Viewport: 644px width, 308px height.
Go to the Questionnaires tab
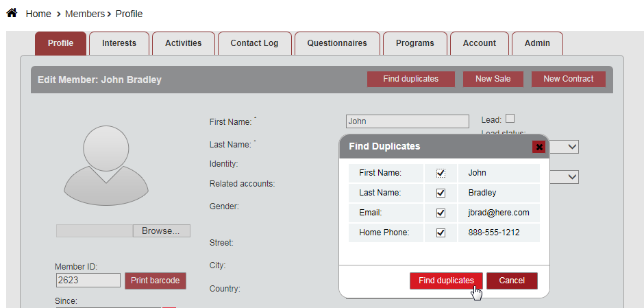click(x=336, y=43)
